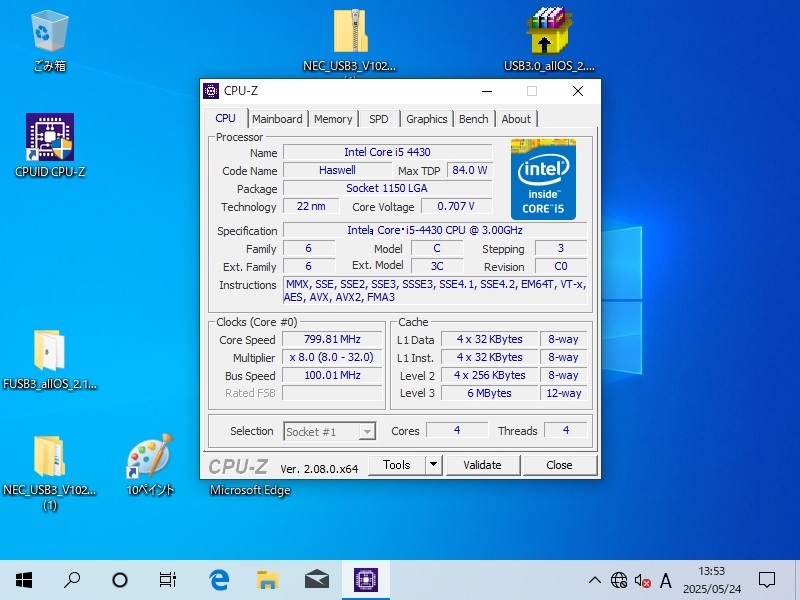The height and width of the screenshot is (600, 800).
Task: Switch to the SPD tab
Action: [379, 119]
